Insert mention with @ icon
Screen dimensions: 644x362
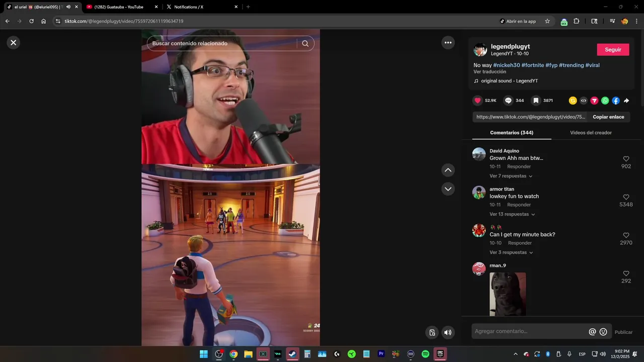592,332
